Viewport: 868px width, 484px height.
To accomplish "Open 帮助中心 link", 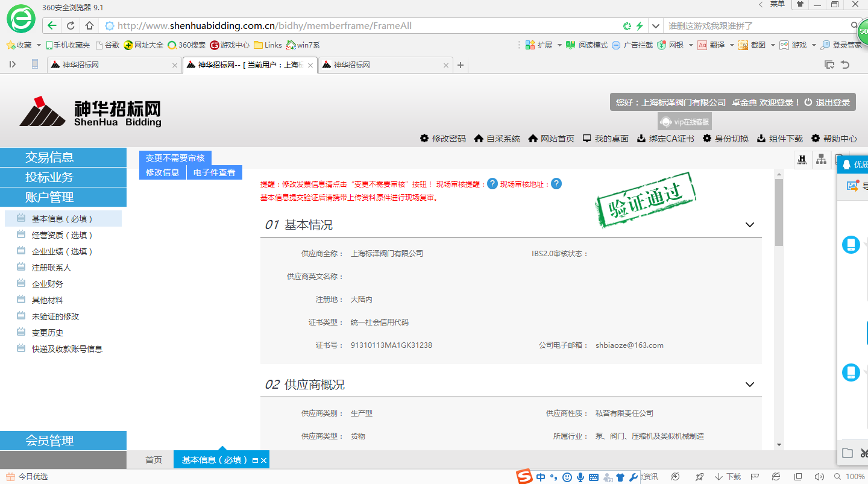I will click(834, 139).
